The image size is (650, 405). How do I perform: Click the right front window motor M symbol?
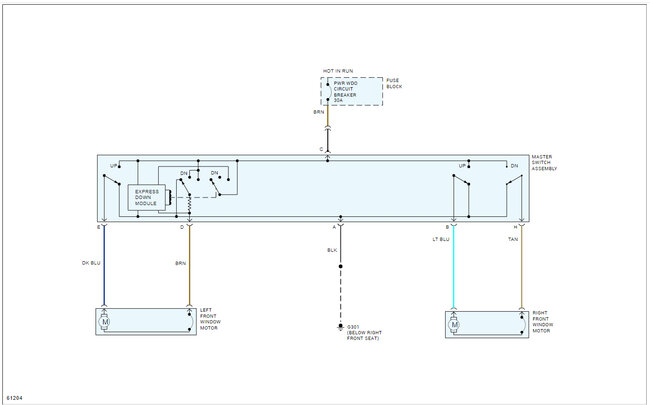[x=454, y=325]
